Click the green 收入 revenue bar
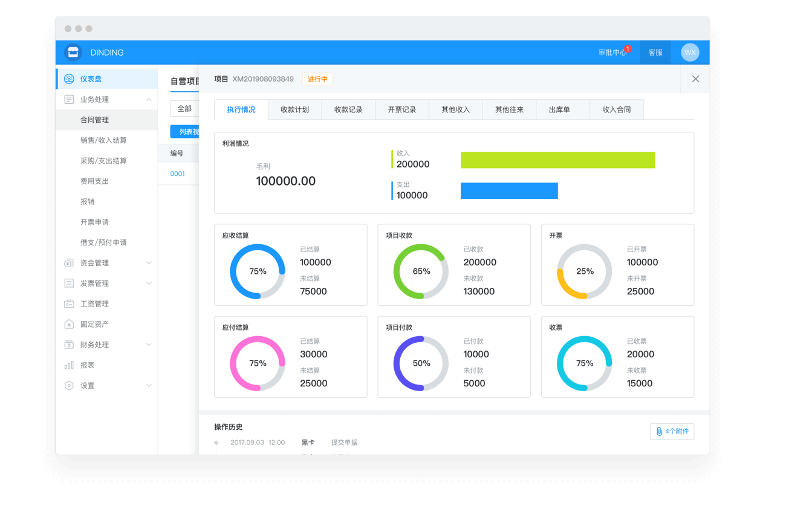The image size is (786, 532). (x=557, y=160)
